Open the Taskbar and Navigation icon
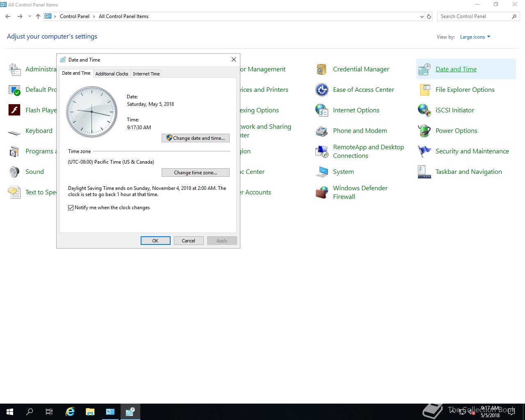The image size is (525, 420). pyautogui.click(x=424, y=172)
